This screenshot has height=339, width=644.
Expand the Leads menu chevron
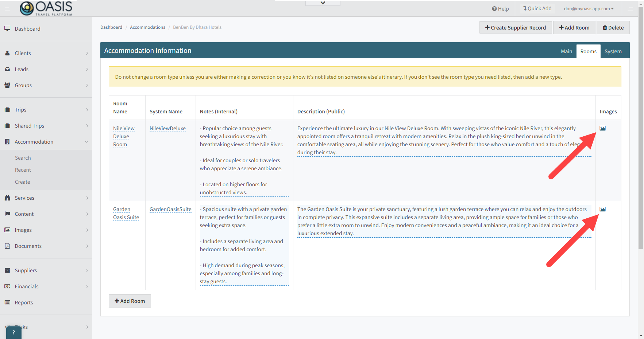coord(87,69)
